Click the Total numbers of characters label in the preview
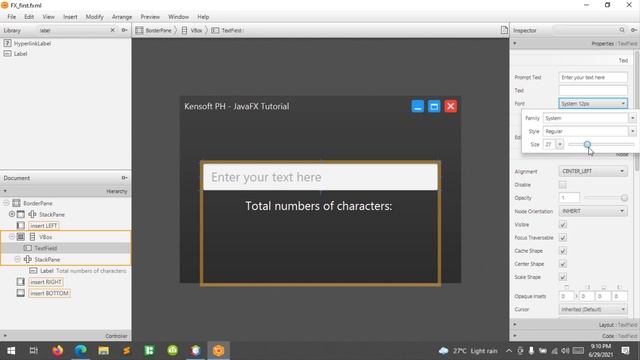 point(319,206)
